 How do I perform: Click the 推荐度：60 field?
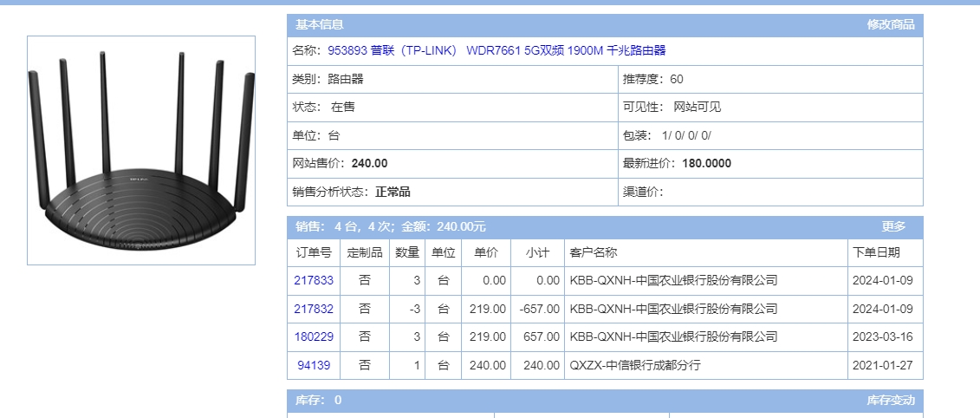(x=770, y=80)
